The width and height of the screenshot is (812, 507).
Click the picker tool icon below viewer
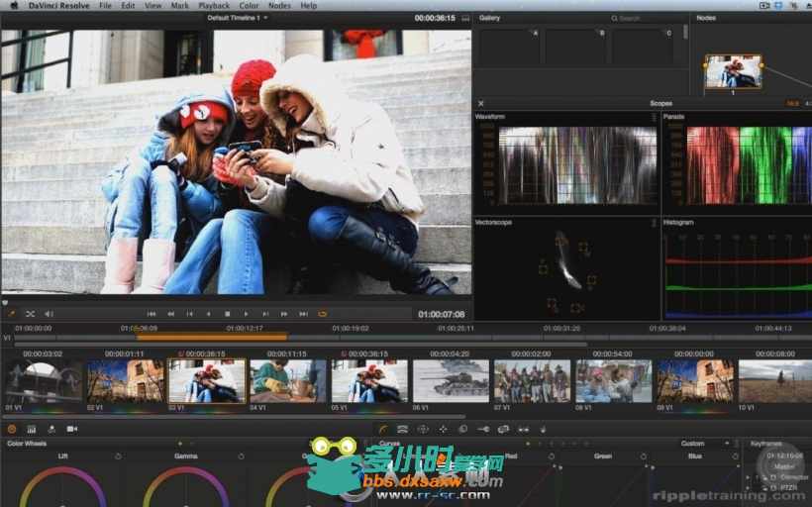click(x=12, y=314)
